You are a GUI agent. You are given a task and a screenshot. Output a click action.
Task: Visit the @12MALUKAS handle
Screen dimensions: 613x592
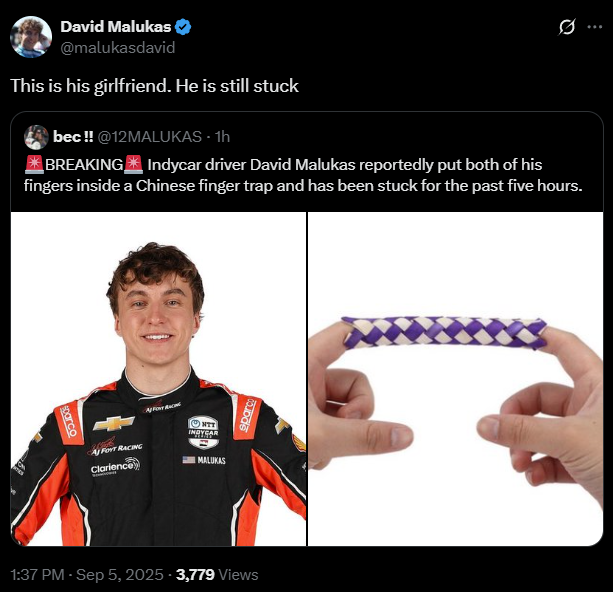point(149,137)
